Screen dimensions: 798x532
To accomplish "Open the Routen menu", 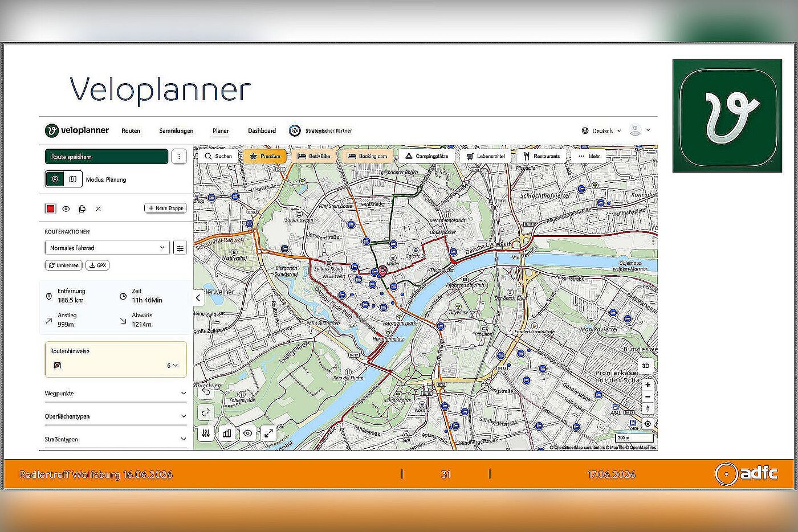I will point(131,131).
